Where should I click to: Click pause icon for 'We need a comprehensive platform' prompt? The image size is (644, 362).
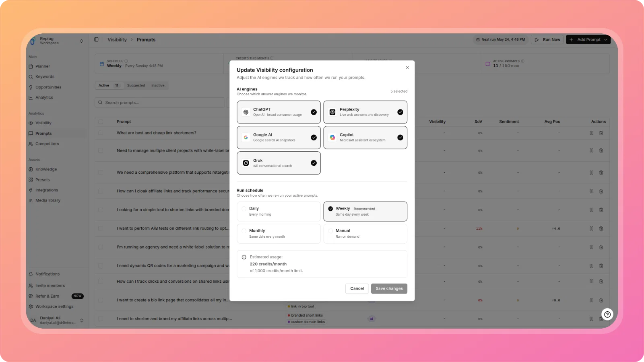coord(591,173)
